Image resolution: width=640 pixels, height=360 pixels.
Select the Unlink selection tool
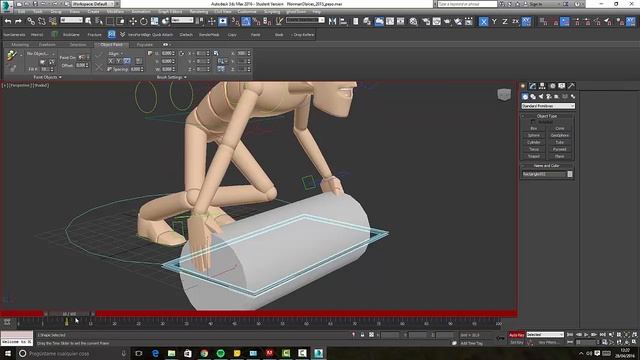[x=42, y=21]
